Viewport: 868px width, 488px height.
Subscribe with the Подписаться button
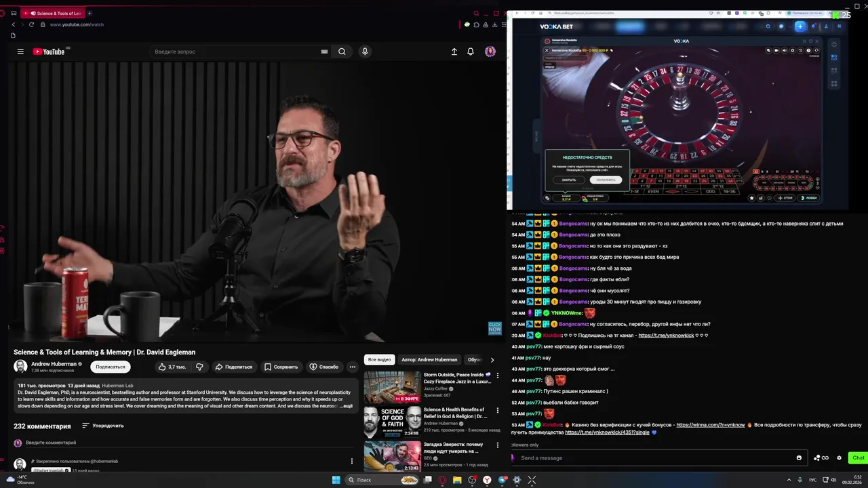pos(111,367)
